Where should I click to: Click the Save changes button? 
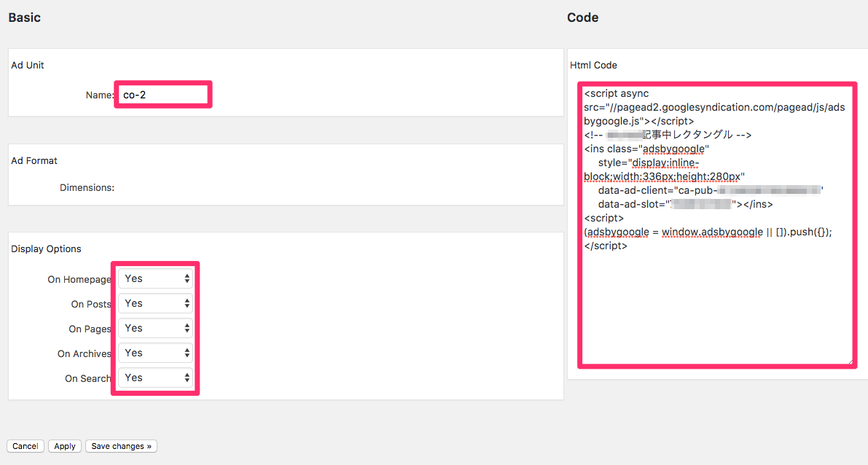121,446
